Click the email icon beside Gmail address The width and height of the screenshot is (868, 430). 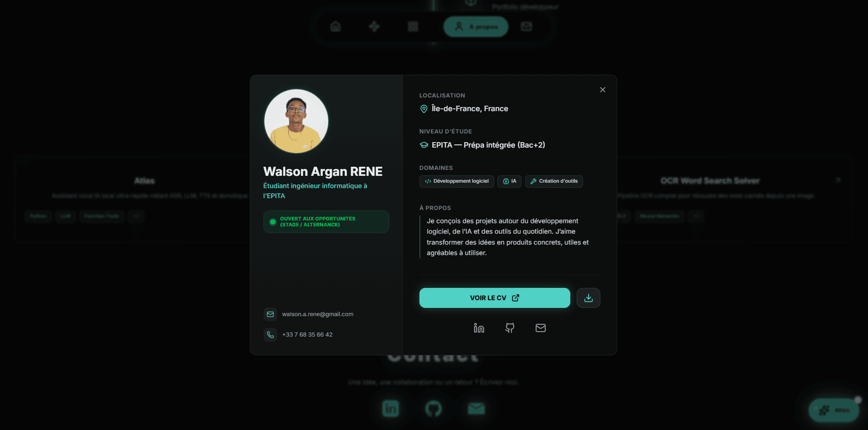pyautogui.click(x=270, y=314)
